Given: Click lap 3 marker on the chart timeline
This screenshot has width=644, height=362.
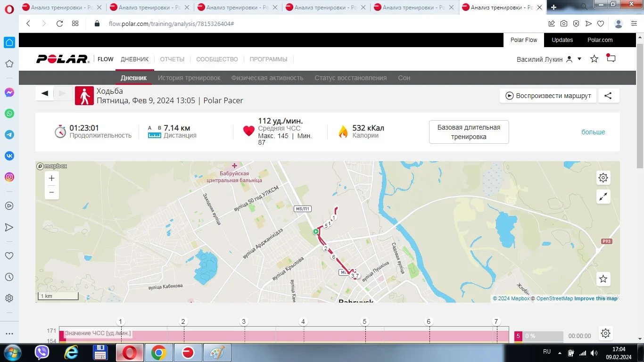Looking at the screenshot, I should (x=244, y=321).
